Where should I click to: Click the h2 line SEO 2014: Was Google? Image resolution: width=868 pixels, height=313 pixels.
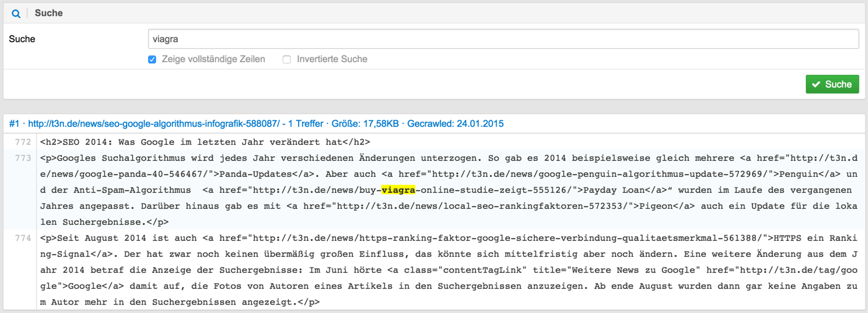tap(205, 142)
